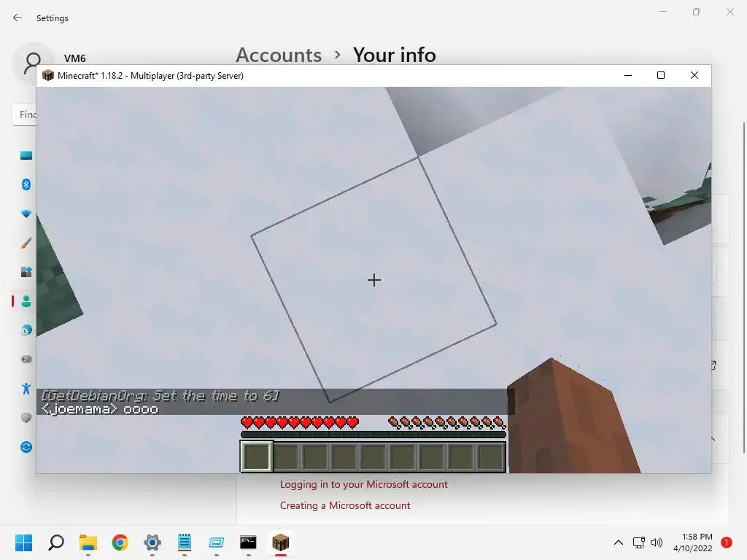Open the Notepad taskbar icon
The height and width of the screenshot is (560, 747).
click(x=185, y=542)
